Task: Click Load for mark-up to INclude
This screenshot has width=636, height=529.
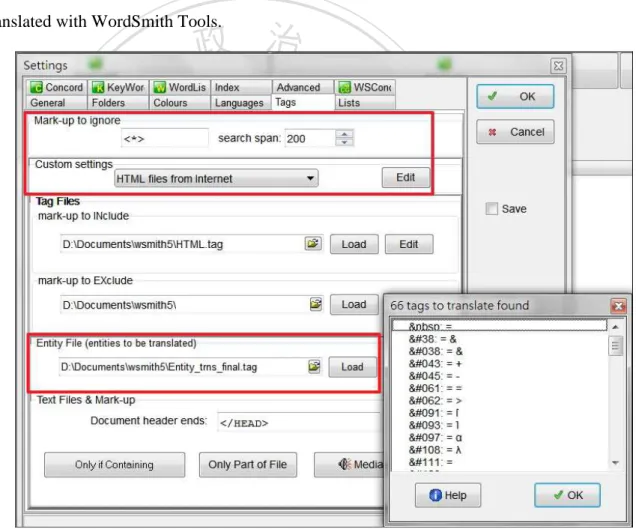Action: (354, 244)
